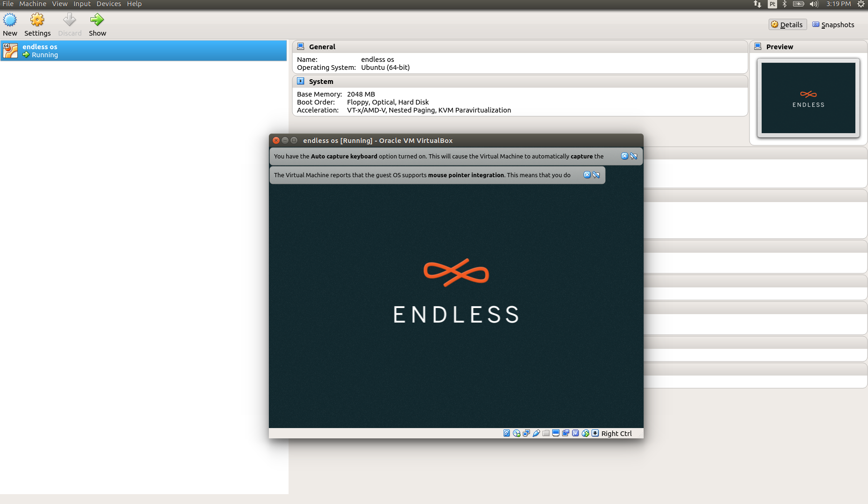Open the Devices menu
Screen dimensions: 868x504
point(109,4)
